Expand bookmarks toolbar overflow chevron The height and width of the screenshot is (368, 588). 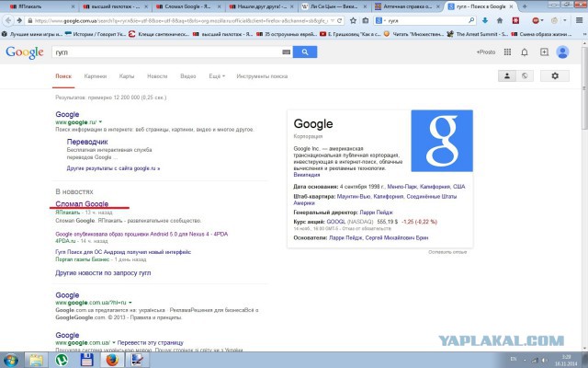(584, 34)
